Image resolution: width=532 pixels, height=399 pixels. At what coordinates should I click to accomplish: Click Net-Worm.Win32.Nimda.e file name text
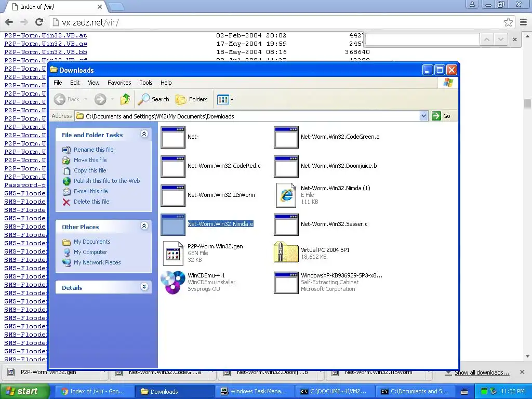(220, 224)
